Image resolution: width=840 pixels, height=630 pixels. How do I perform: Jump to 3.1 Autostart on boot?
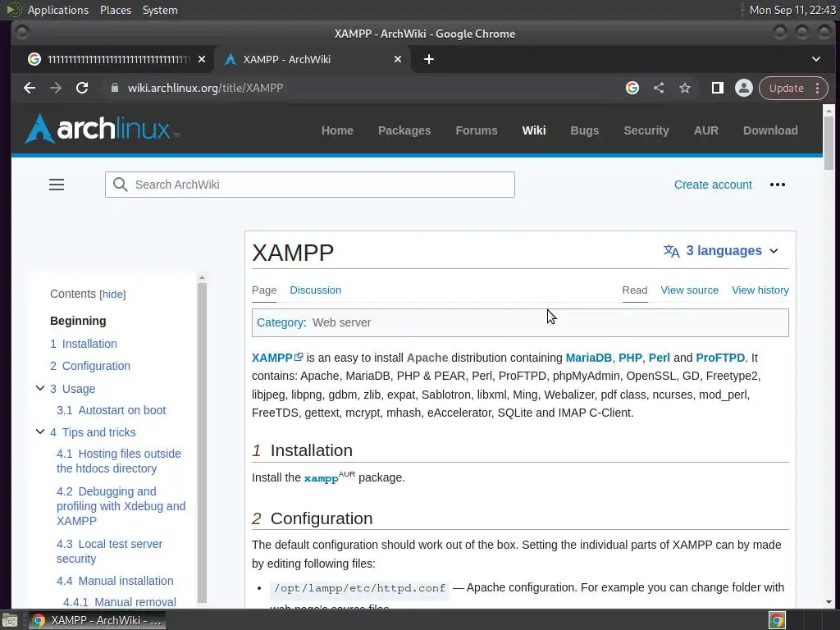tap(112, 410)
